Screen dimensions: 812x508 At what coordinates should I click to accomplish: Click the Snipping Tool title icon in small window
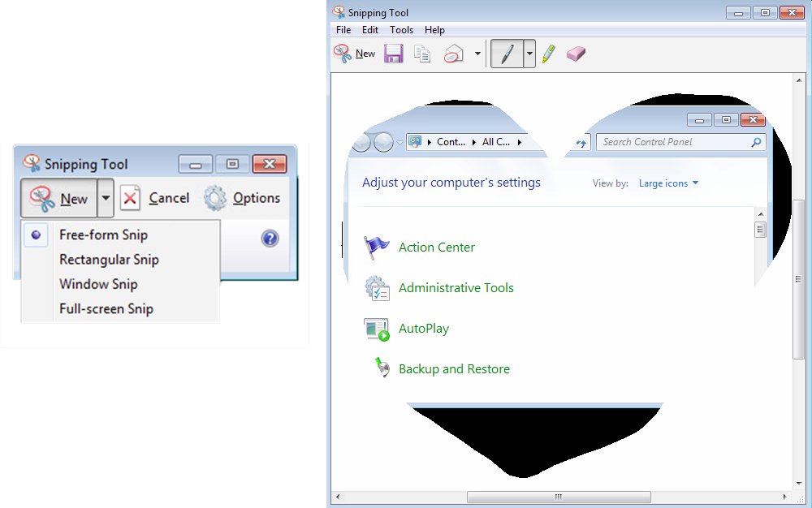click(x=32, y=163)
